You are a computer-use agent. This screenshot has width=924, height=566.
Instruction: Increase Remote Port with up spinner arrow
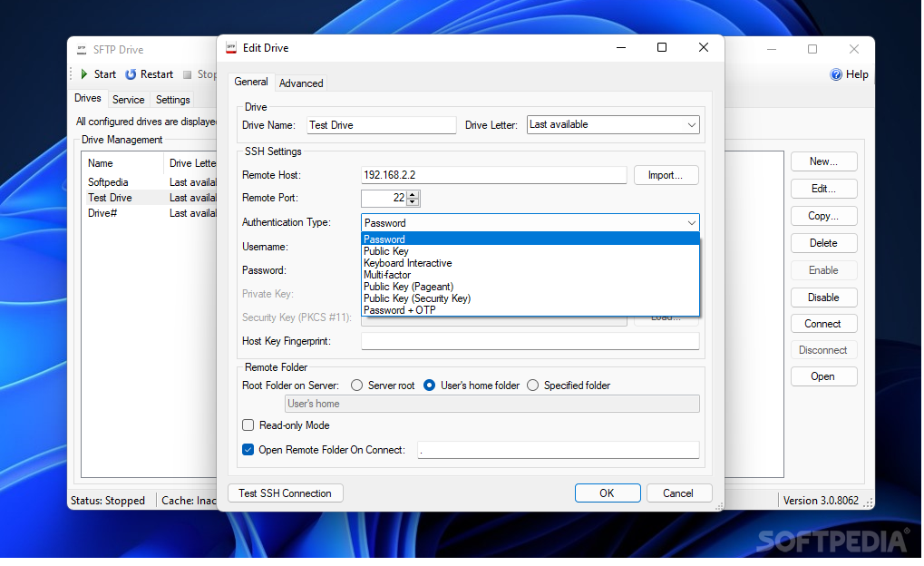click(x=413, y=194)
